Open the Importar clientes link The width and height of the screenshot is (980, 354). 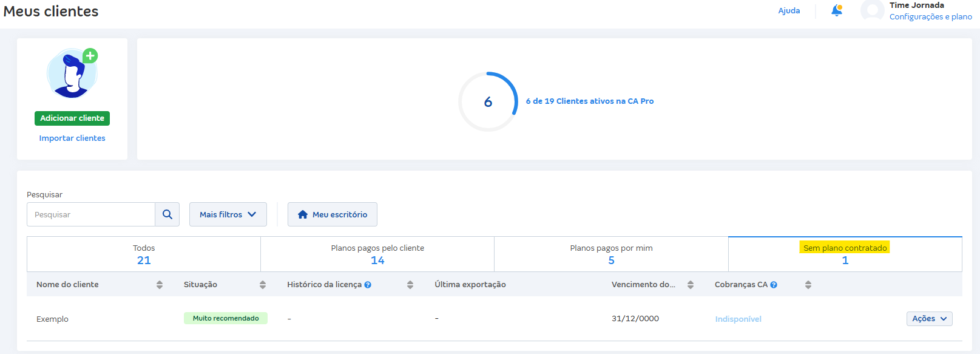click(x=72, y=138)
